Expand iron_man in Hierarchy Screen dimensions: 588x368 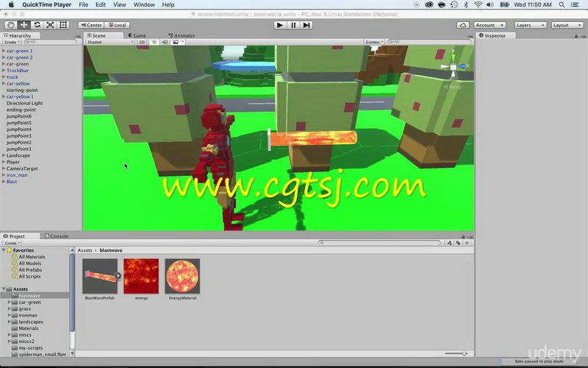pos(4,175)
